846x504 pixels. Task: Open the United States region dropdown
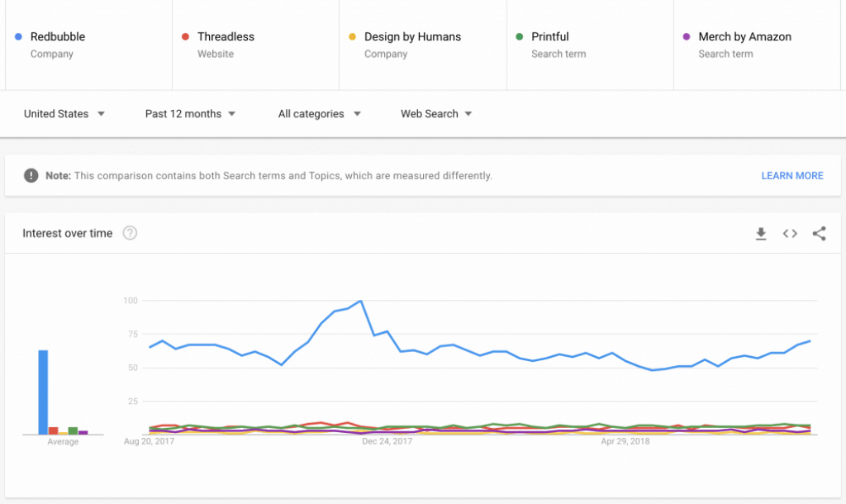click(x=64, y=114)
